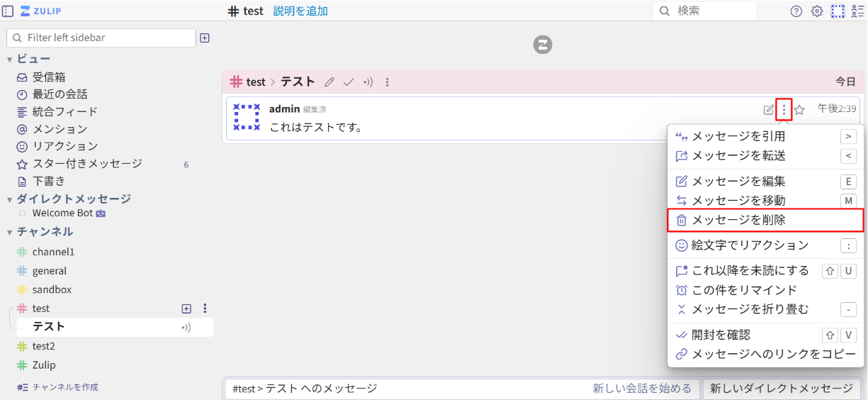868x400 pixels.
Task: Select the test channel in sidebar
Action: pos(41,309)
